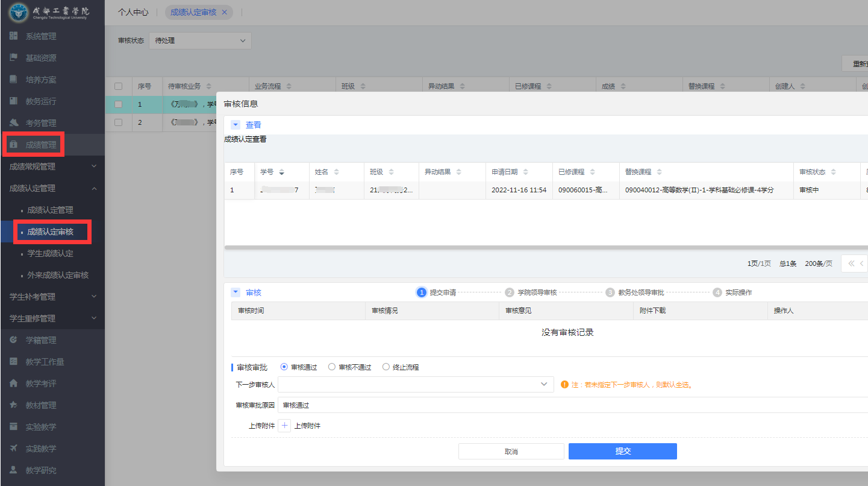Collapse the 查看 section triangle
Viewport: 868px width, 486px height.
pyautogui.click(x=236, y=125)
